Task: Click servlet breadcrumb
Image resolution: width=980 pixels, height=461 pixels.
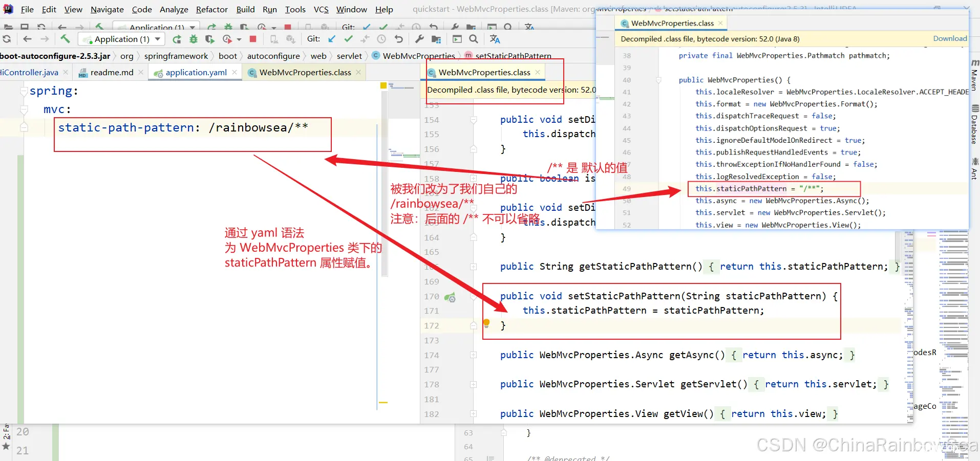Action: coord(349,56)
